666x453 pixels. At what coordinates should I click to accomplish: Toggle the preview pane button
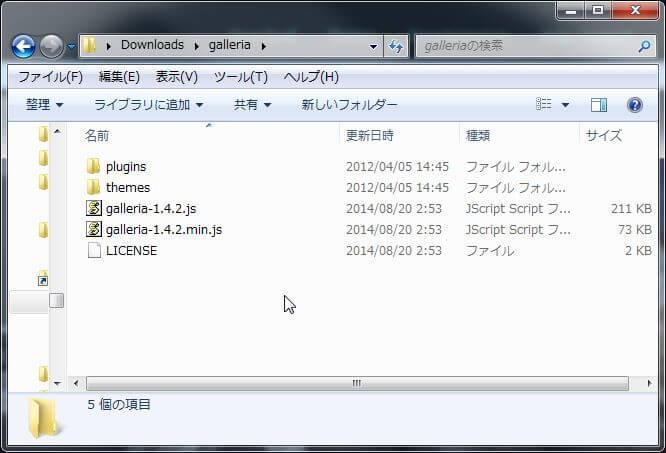click(599, 105)
